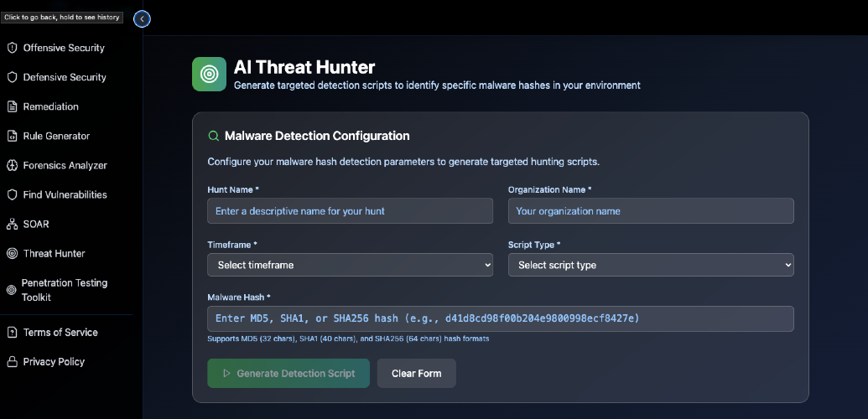Click the Remediation document icon
This screenshot has width=868, height=419.
coord(12,106)
